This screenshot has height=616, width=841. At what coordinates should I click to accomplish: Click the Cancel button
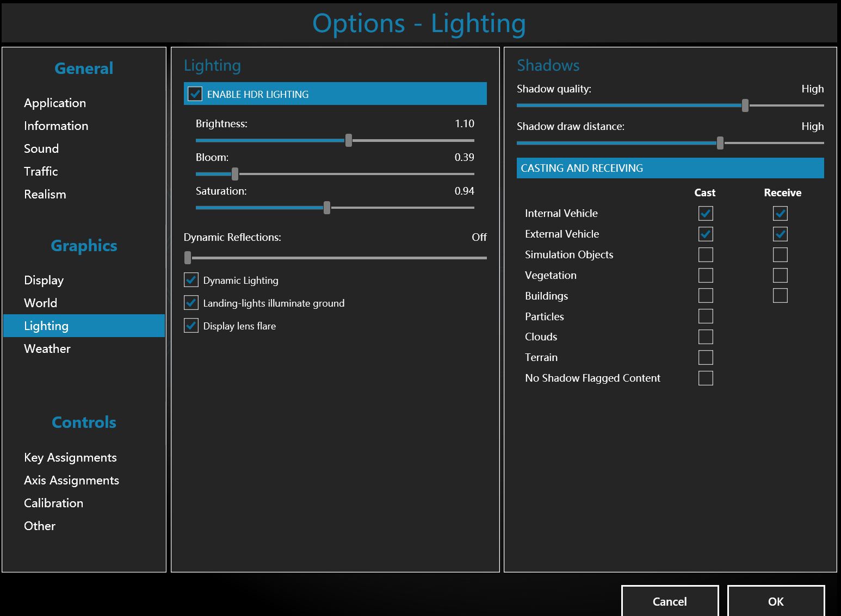670,601
